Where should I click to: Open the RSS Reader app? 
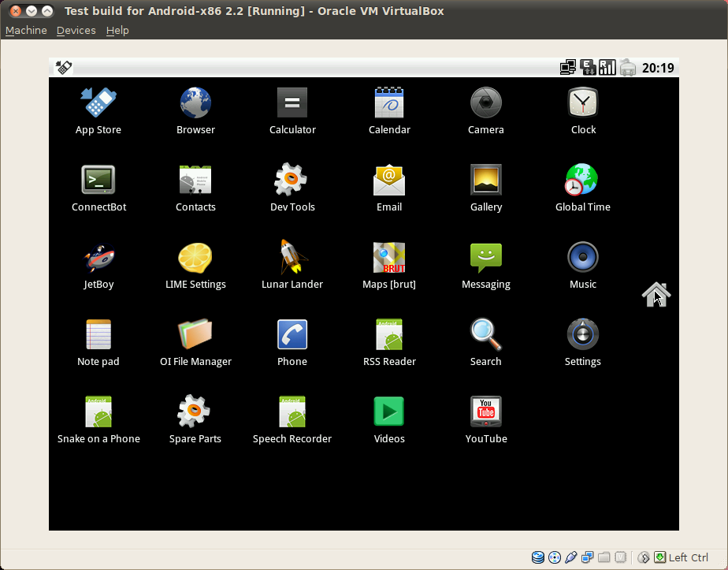(x=389, y=343)
